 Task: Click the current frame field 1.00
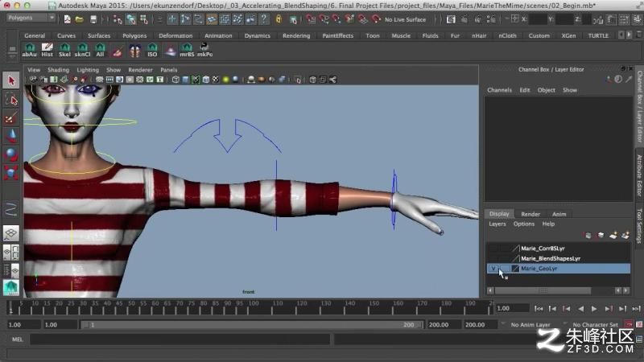tap(512, 308)
